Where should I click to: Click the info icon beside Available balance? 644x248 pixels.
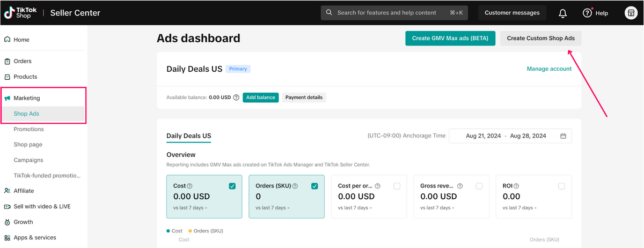point(236,97)
